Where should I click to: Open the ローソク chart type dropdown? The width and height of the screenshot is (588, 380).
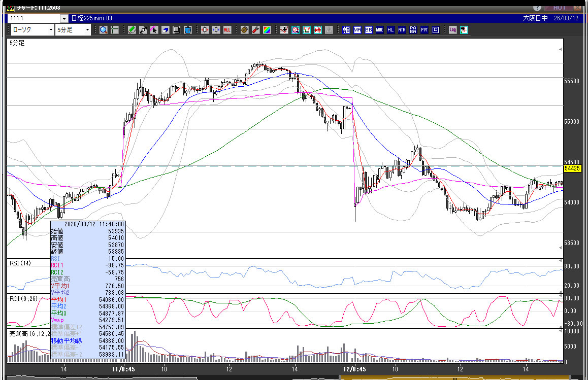coord(31,30)
